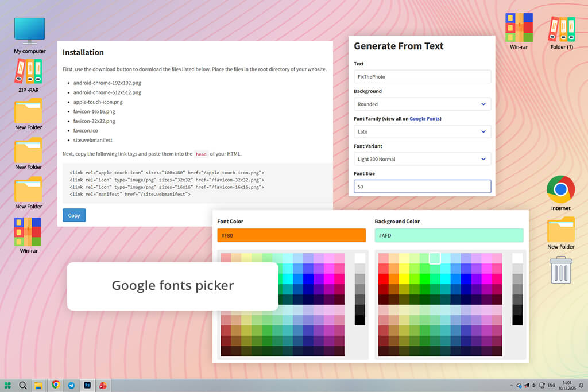
Task: Open Telegram from the taskbar
Action: (71, 385)
